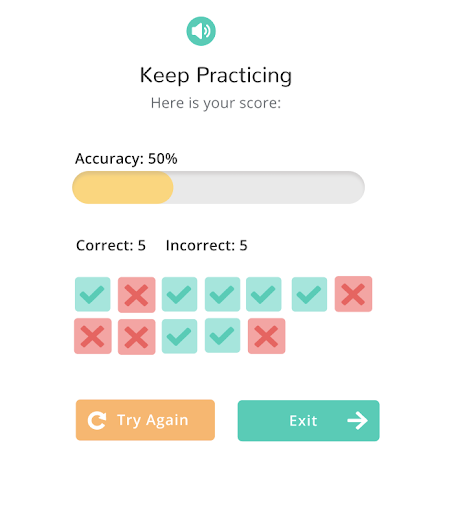Click the second red X tile in bottom row
The width and height of the screenshot is (452, 512).
click(137, 337)
